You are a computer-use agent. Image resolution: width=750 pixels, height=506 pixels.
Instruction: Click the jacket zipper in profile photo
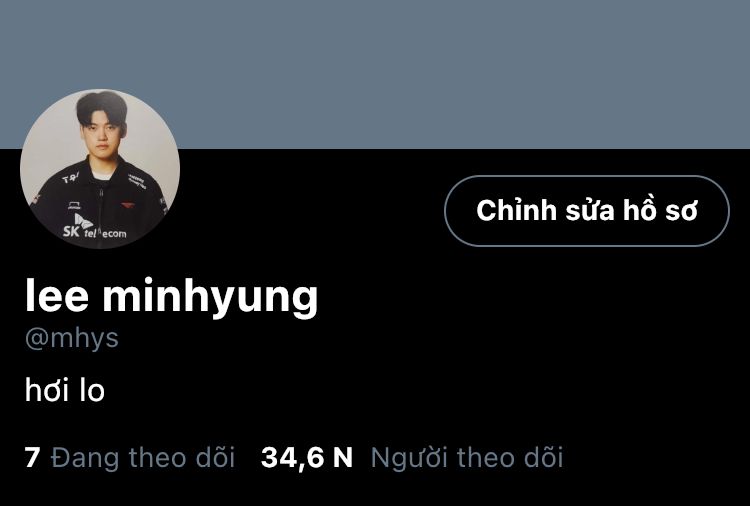click(x=101, y=210)
